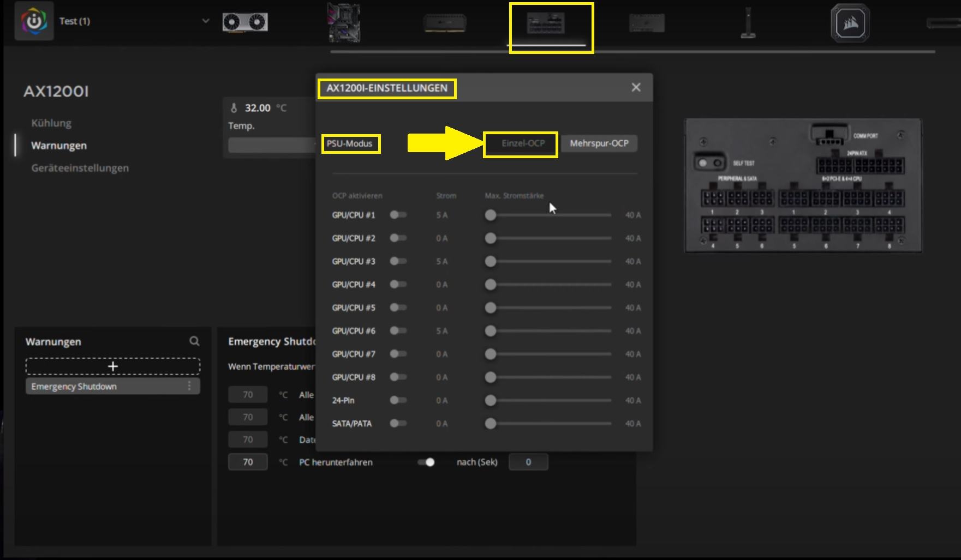Open the Warnungen section in sidebar
Viewport: 961px width, 560px height.
(x=59, y=146)
